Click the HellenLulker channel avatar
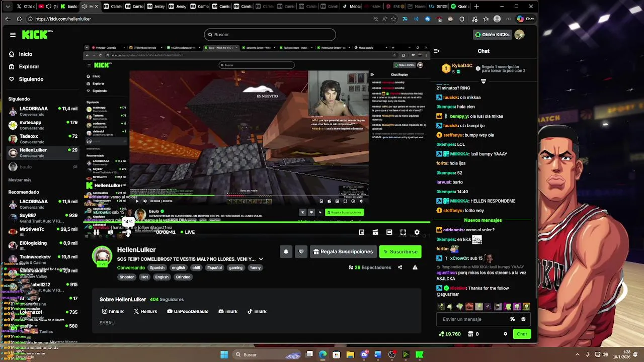 click(102, 256)
